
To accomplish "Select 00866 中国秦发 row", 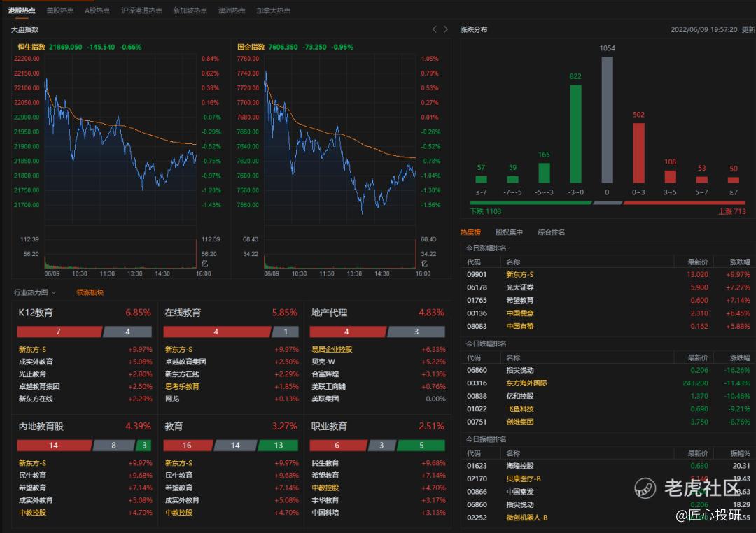I will coord(608,492).
